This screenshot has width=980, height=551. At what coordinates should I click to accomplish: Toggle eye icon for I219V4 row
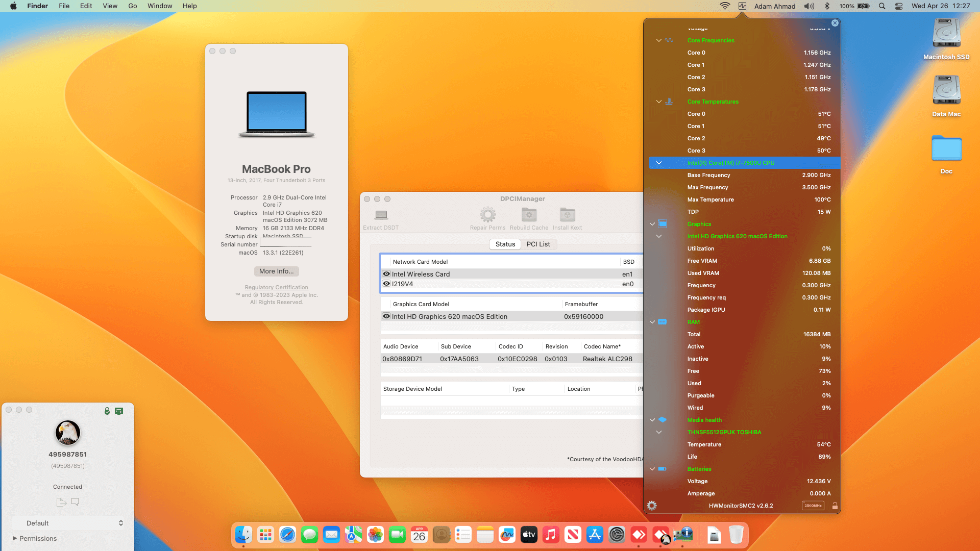[386, 284]
